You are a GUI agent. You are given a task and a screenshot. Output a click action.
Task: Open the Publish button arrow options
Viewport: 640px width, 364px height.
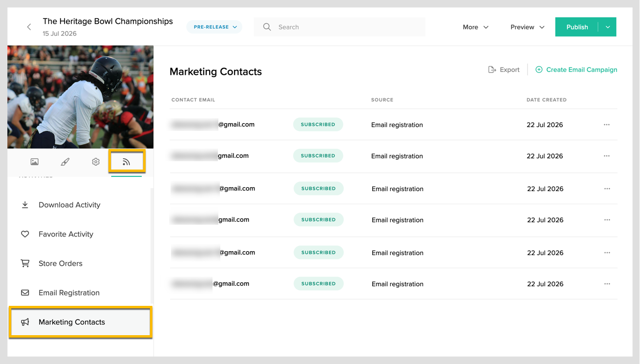[x=608, y=27]
